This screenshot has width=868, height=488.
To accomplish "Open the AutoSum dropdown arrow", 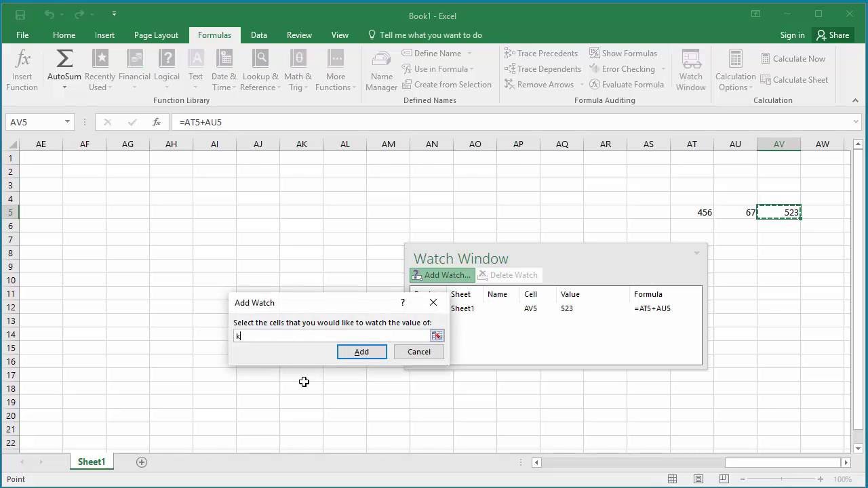I will [64, 87].
